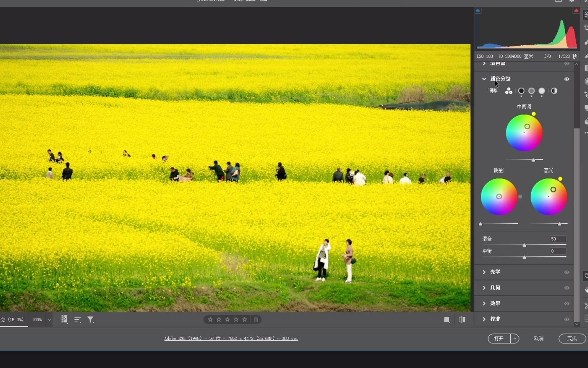The width and height of the screenshot is (588, 368).
Task: Rate the image with the third star
Action: tap(227, 320)
